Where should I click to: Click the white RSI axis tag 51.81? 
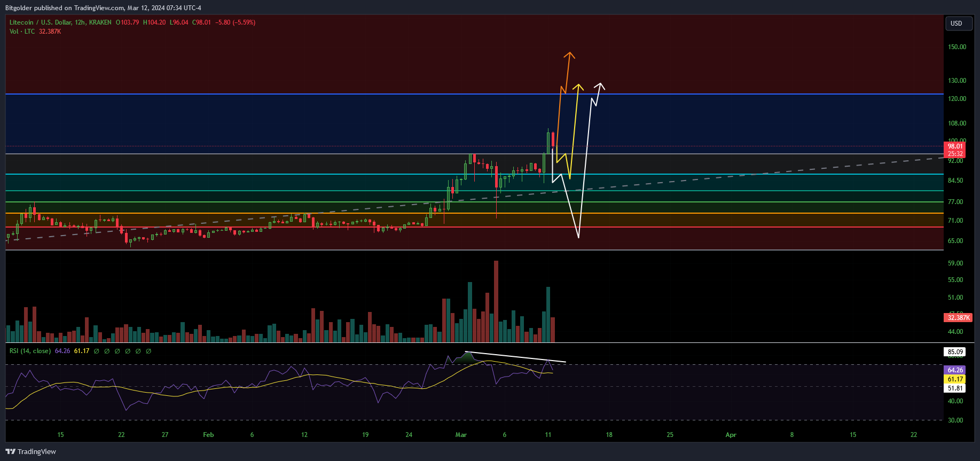[x=955, y=388]
